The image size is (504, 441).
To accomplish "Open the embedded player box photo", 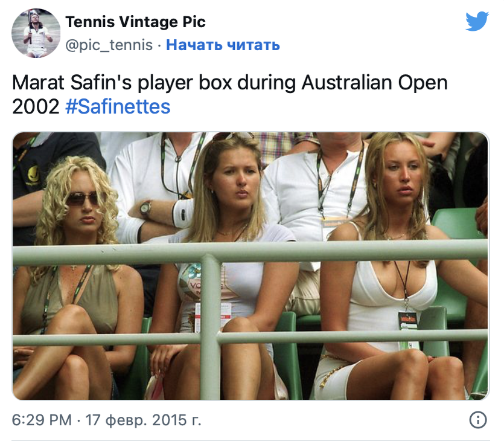I will 250,266.
